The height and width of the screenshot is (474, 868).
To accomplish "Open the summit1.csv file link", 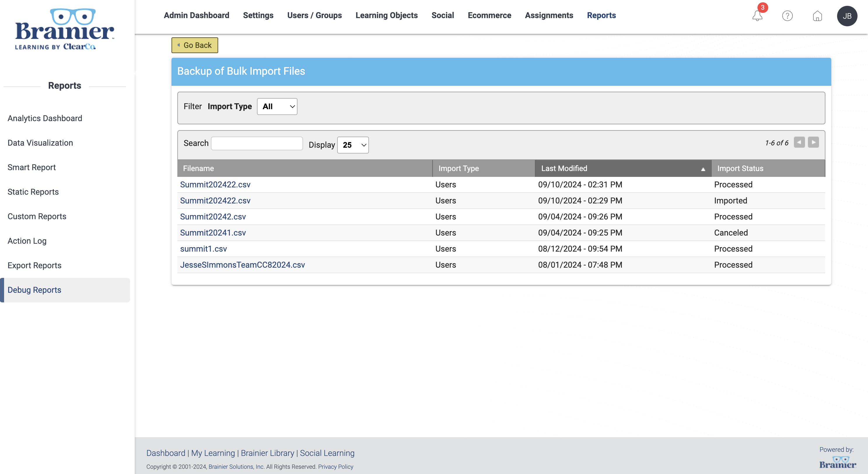I will click(x=203, y=249).
